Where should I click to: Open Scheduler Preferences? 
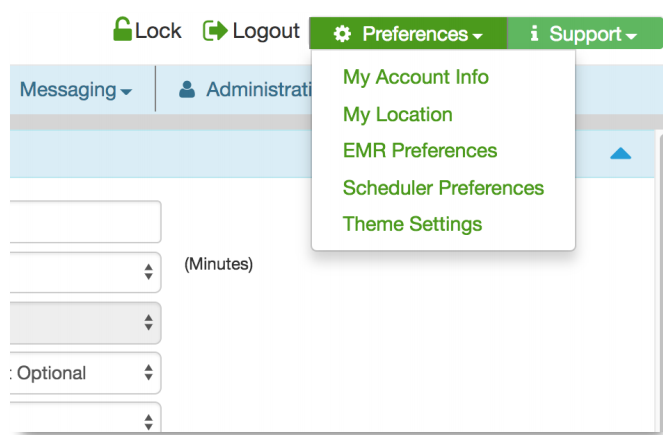[x=443, y=188]
